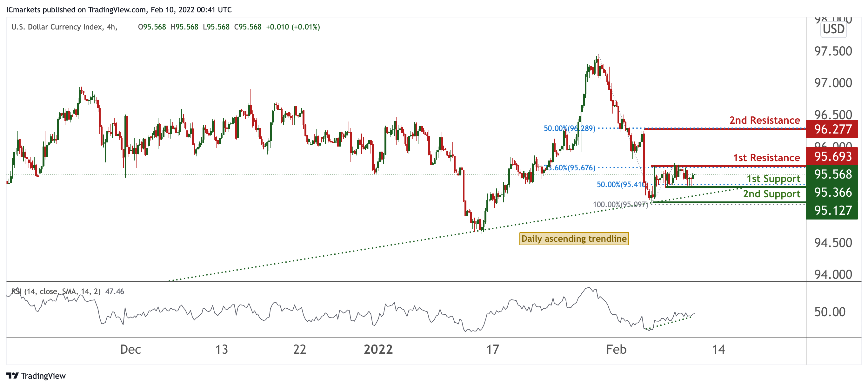This screenshot has height=387, width=868.
Task: Click the 96.277 second resistance price tag
Action: click(833, 129)
